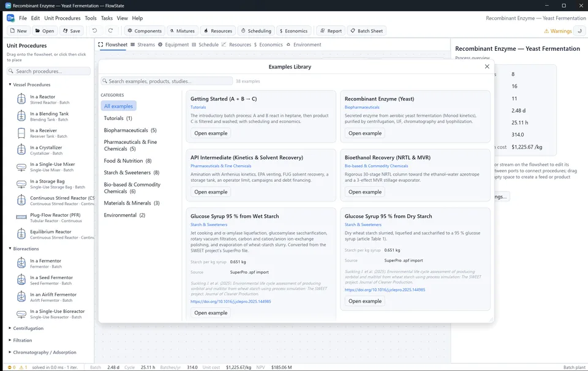Click the New file toolbar button
This screenshot has width=588, height=371.
(x=18, y=31)
